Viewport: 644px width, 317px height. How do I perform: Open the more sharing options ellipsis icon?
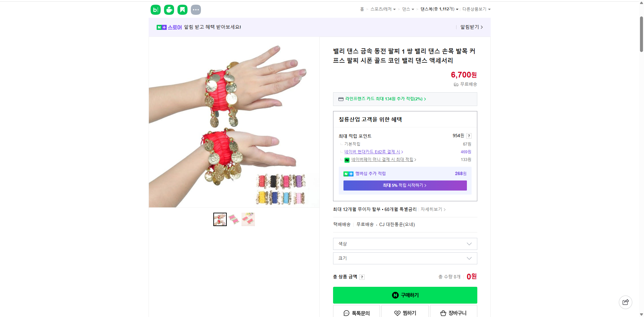coord(196,10)
